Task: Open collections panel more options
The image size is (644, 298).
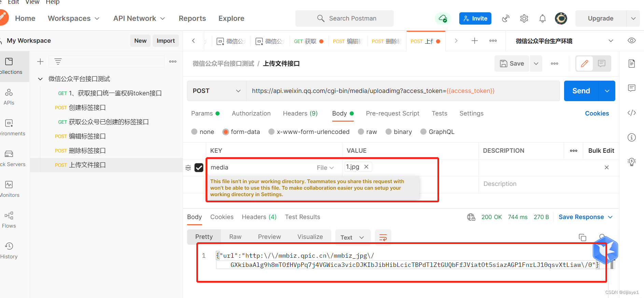Action: 173,62
